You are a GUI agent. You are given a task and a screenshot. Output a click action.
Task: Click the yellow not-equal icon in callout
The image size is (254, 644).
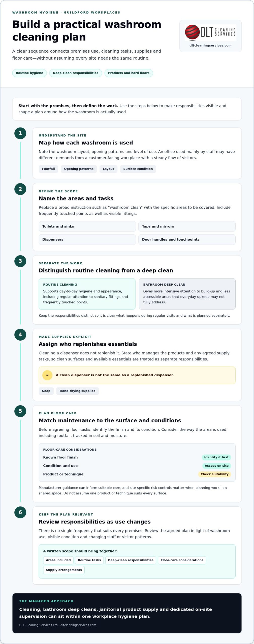point(47,375)
